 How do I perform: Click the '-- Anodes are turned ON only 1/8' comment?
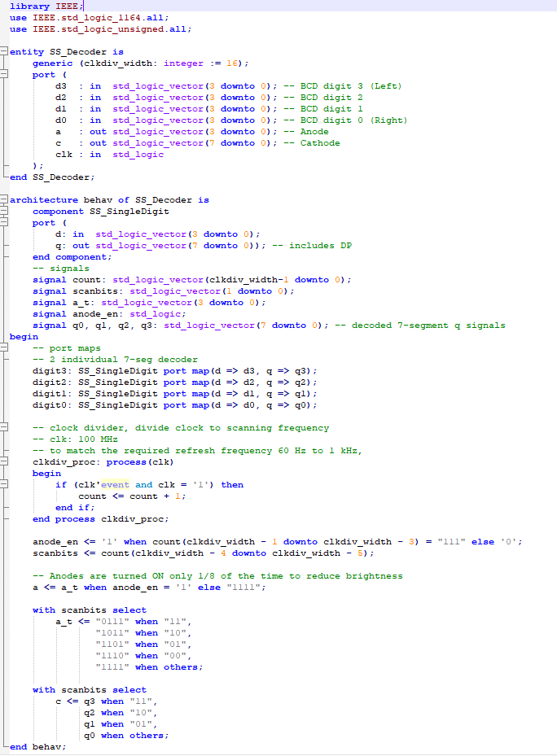[217, 575]
